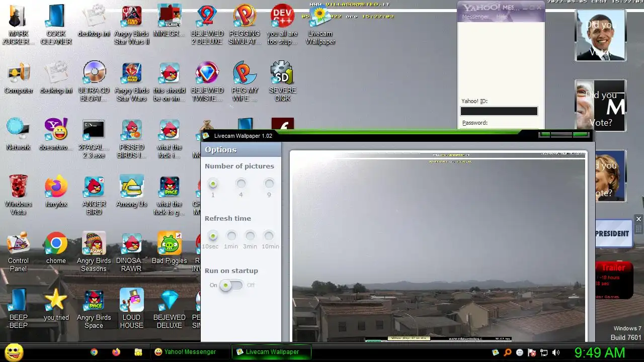Click the webcam preview image in Livecam Wallpaper
The width and height of the screenshot is (644, 362).
439,246
